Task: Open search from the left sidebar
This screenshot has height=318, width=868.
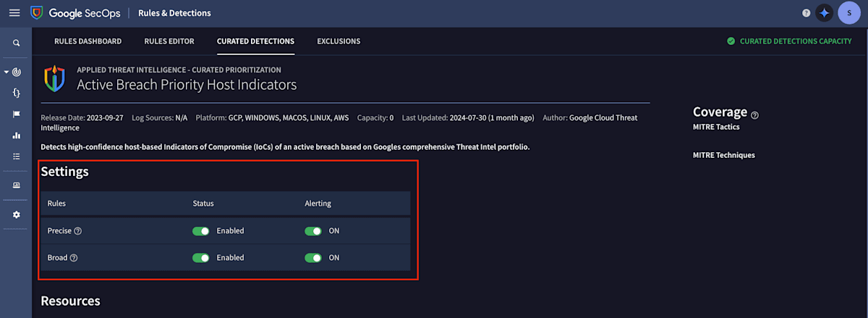Action: pyautogui.click(x=16, y=43)
